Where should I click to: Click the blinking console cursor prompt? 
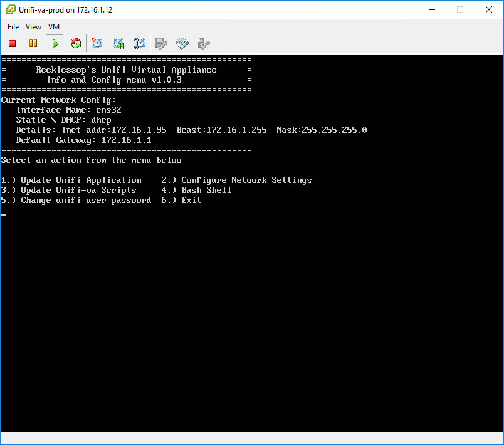click(4, 214)
